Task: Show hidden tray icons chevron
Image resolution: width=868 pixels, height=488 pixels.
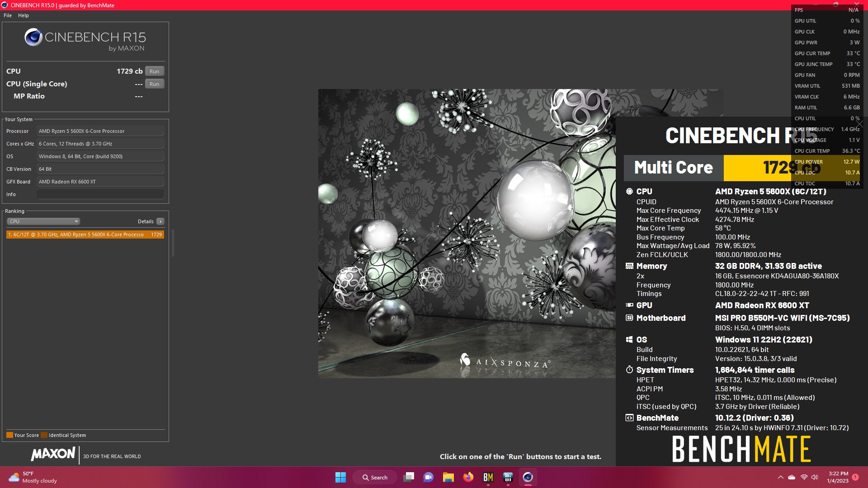Action: 780,477
